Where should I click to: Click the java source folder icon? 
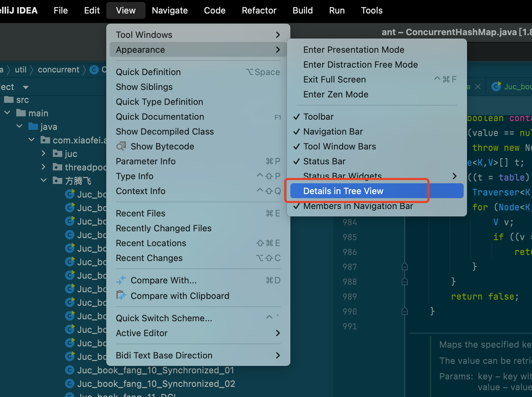(33, 127)
